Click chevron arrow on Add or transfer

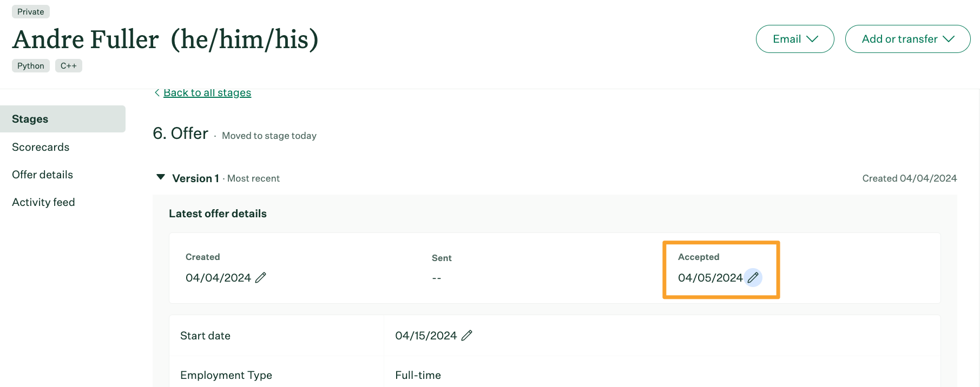(948, 39)
